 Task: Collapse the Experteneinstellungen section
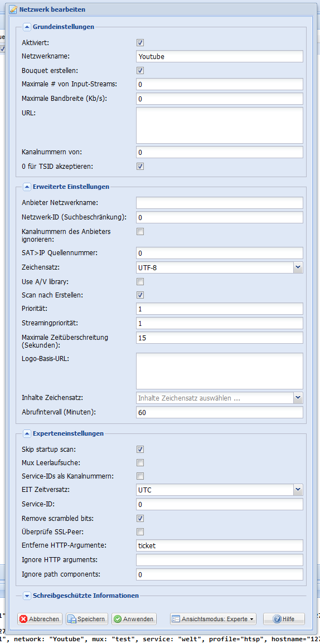27,433
